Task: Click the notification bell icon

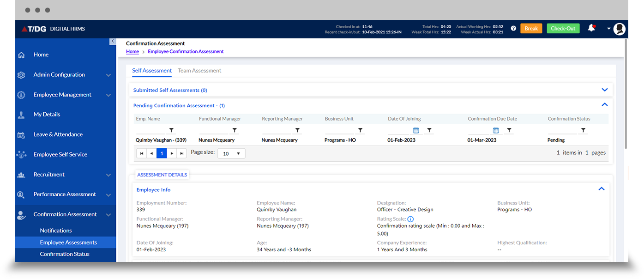Action: pos(591,28)
